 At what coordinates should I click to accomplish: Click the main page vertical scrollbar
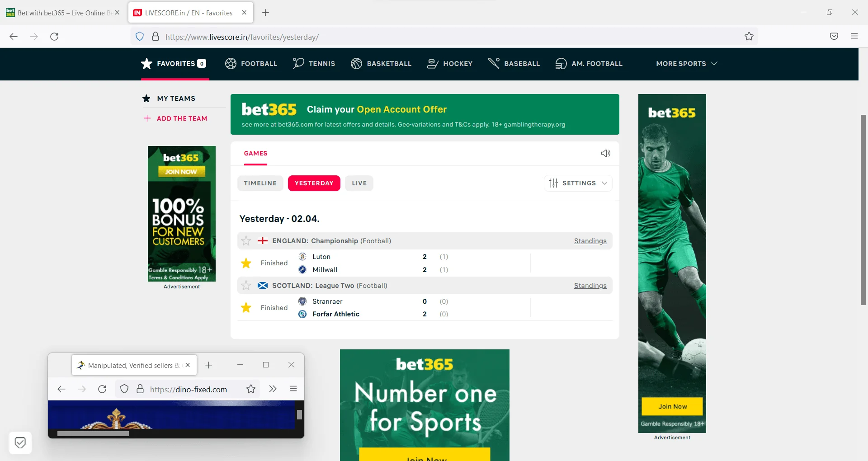pyautogui.click(x=863, y=210)
